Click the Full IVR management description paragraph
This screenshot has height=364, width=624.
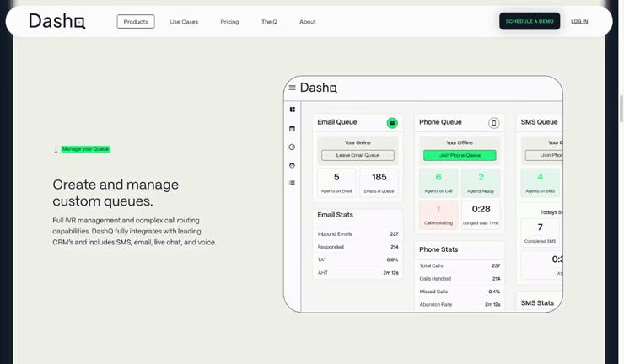tap(135, 231)
